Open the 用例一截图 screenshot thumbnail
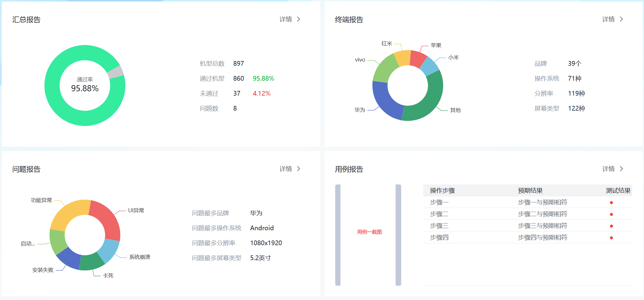The image size is (644, 300). 369,232
